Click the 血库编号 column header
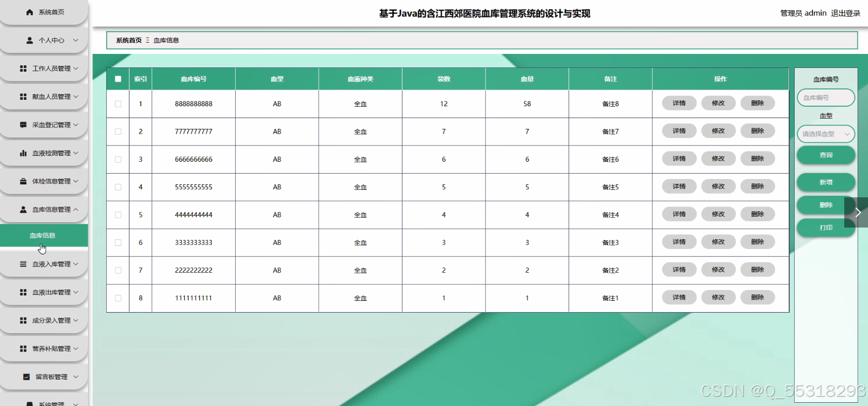 (x=194, y=79)
